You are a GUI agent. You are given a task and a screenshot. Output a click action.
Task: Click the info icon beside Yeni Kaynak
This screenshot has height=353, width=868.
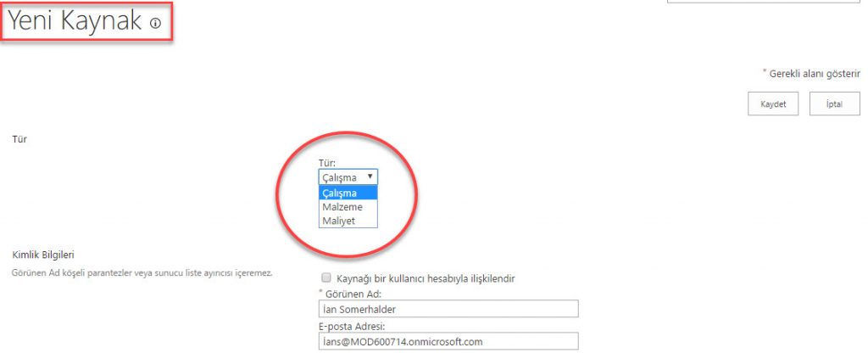click(x=155, y=25)
